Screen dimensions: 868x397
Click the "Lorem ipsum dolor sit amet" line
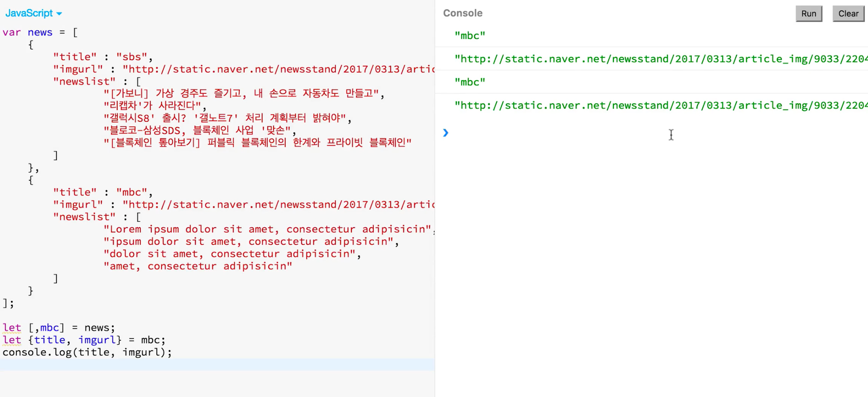point(269,229)
